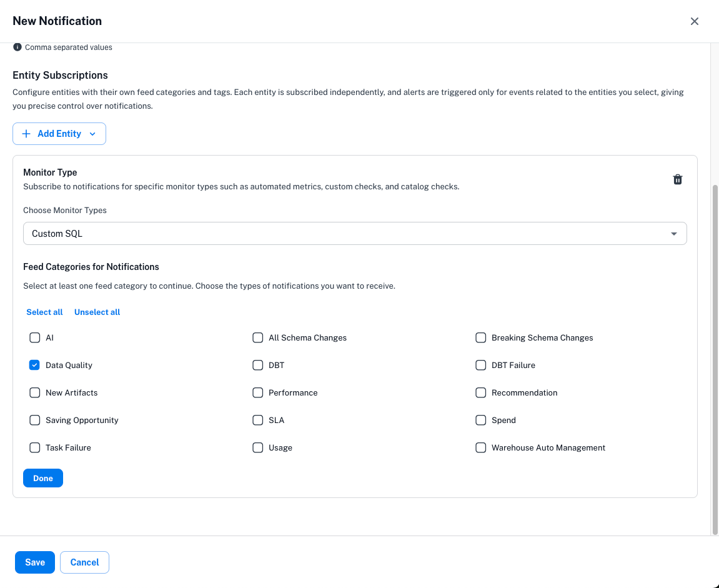Viewport: 719px width, 588px height.
Task: Click the Select all link
Action: click(44, 312)
